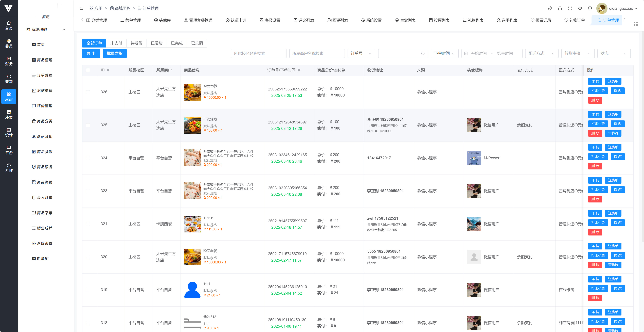Check the checkbox for order 326
The width and height of the screenshot is (644, 332).
pos(88,92)
